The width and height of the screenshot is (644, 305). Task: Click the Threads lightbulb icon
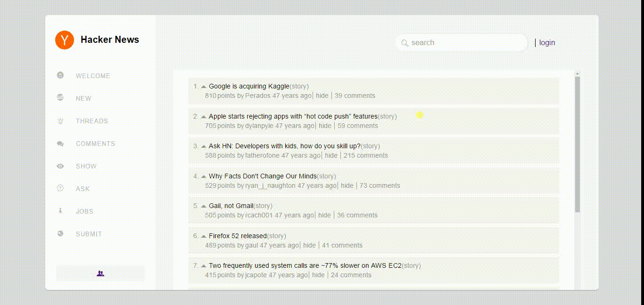(60, 120)
